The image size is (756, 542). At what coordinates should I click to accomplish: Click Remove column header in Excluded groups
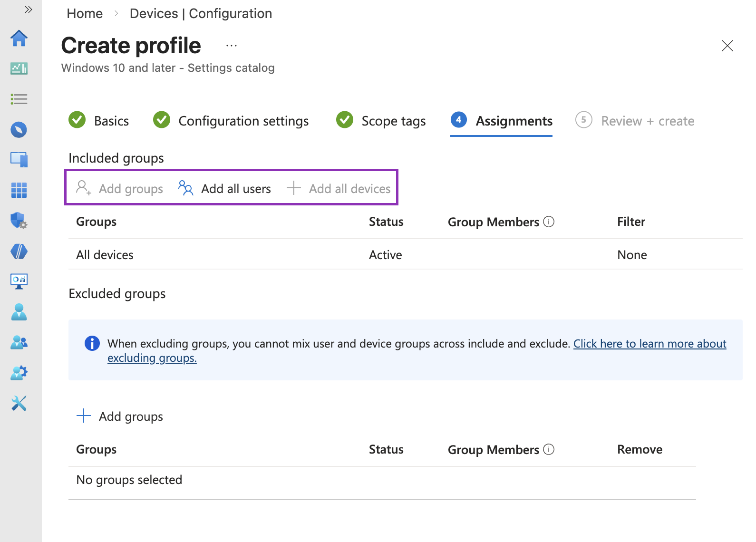640,449
